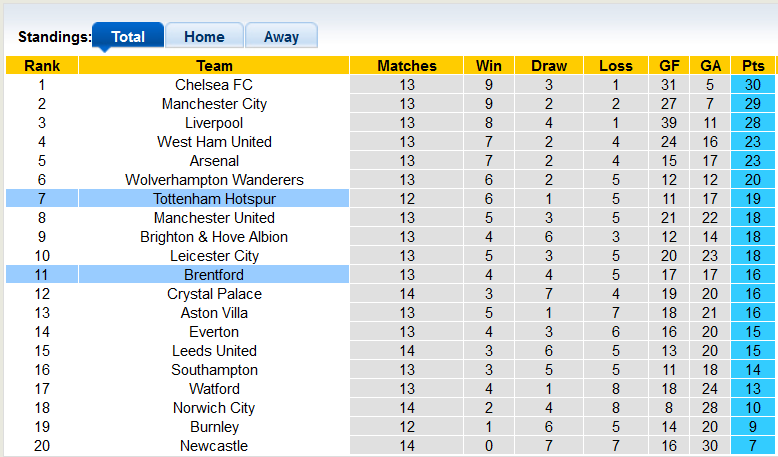Click Wolverhampton Wanderers team name

(x=214, y=180)
